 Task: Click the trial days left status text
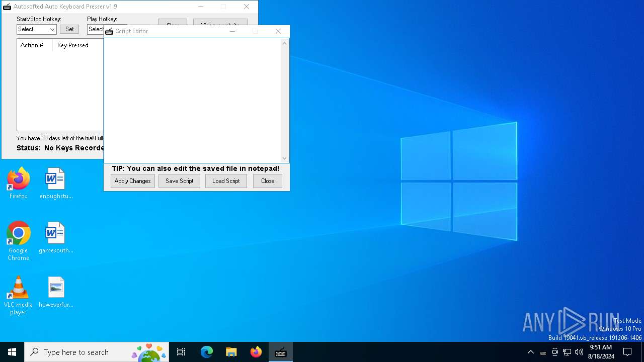click(60, 138)
